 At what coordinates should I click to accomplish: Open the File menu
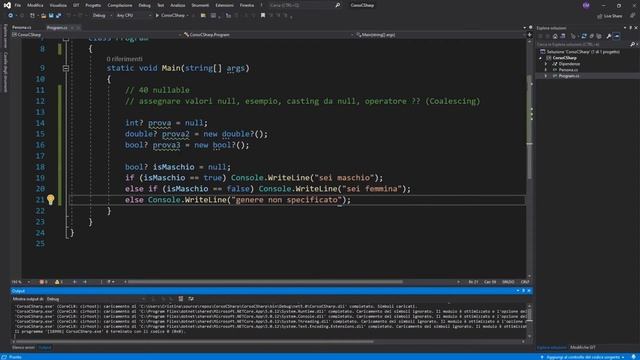(18, 5)
